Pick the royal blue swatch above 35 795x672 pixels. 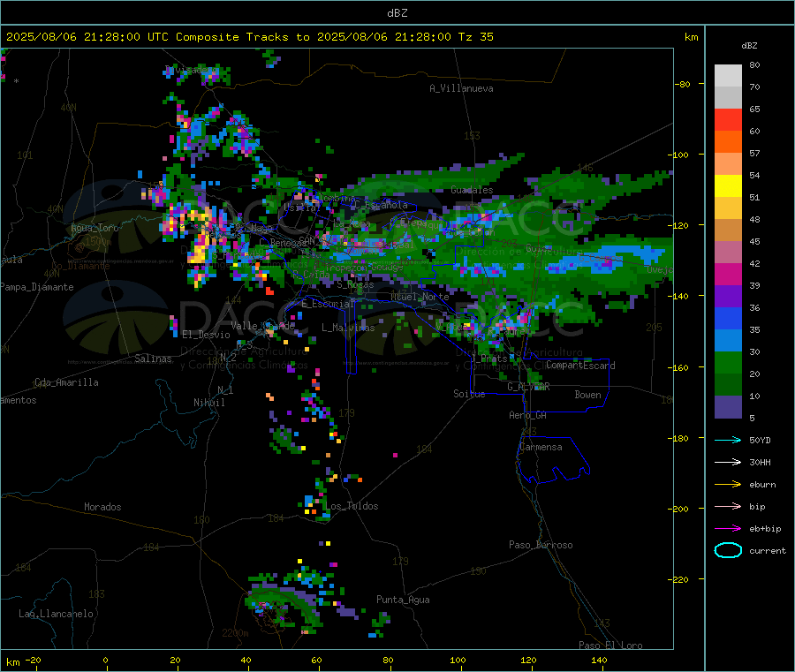728,319
